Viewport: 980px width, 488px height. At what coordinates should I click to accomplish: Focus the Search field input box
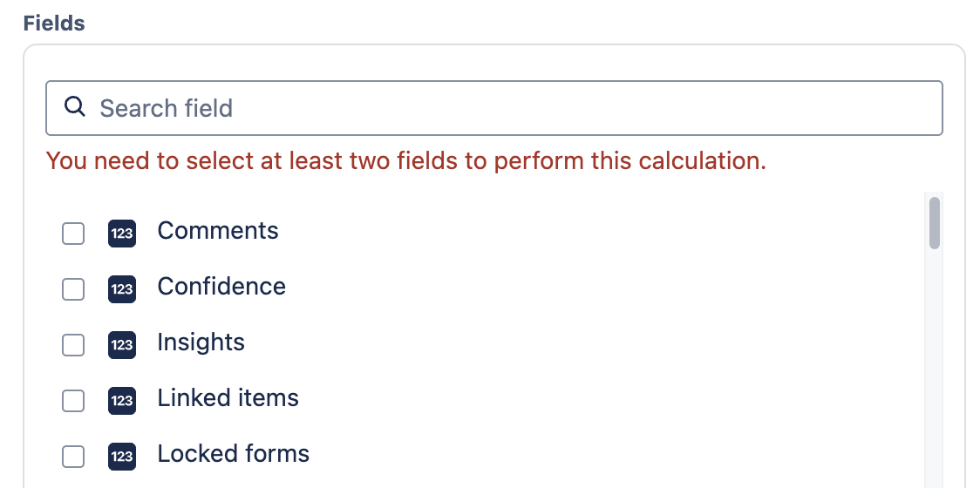506,108
